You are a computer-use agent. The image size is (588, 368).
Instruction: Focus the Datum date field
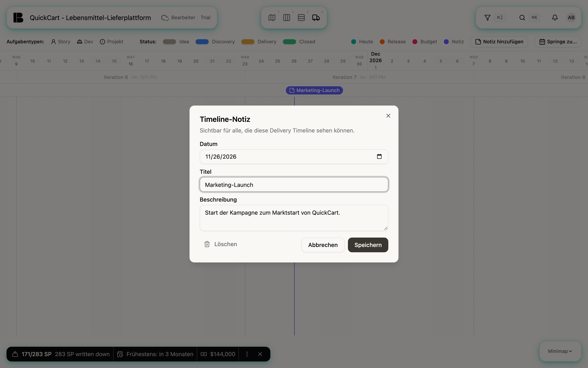pos(294,156)
